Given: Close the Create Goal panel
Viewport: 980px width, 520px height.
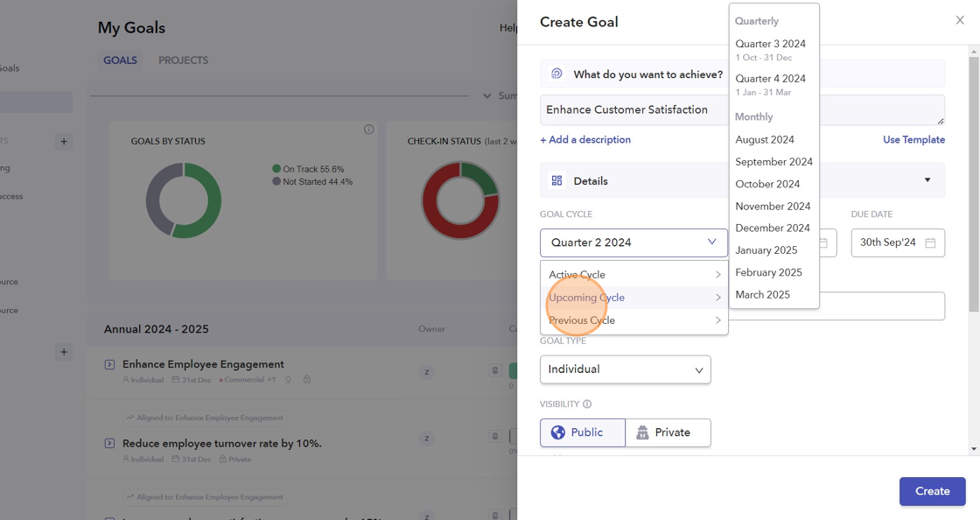Looking at the screenshot, I should coord(960,21).
